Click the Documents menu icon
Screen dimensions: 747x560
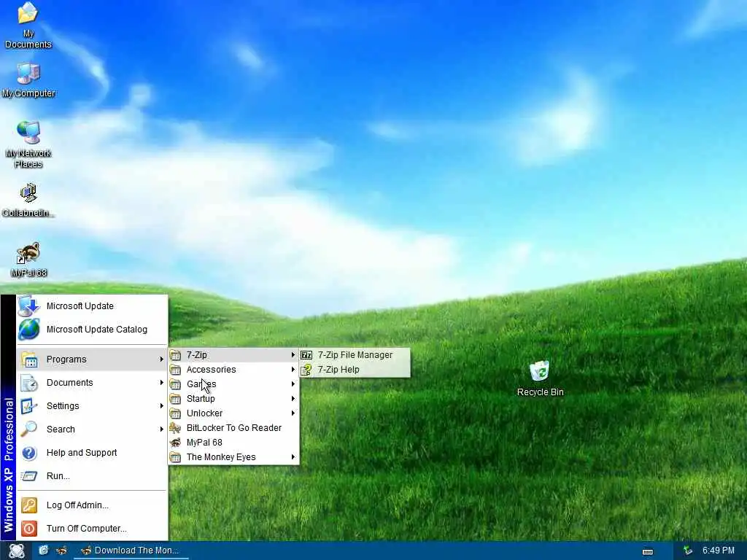point(29,383)
